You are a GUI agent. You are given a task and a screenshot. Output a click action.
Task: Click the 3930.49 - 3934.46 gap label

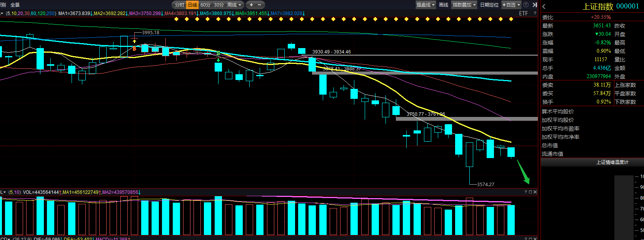pos(331,52)
